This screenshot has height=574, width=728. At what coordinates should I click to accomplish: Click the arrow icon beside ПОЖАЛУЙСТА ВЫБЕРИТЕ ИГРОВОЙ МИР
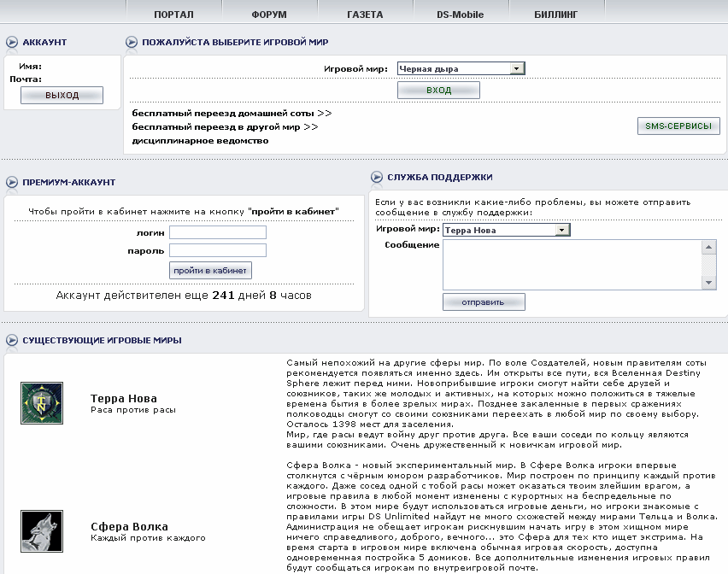132,42
